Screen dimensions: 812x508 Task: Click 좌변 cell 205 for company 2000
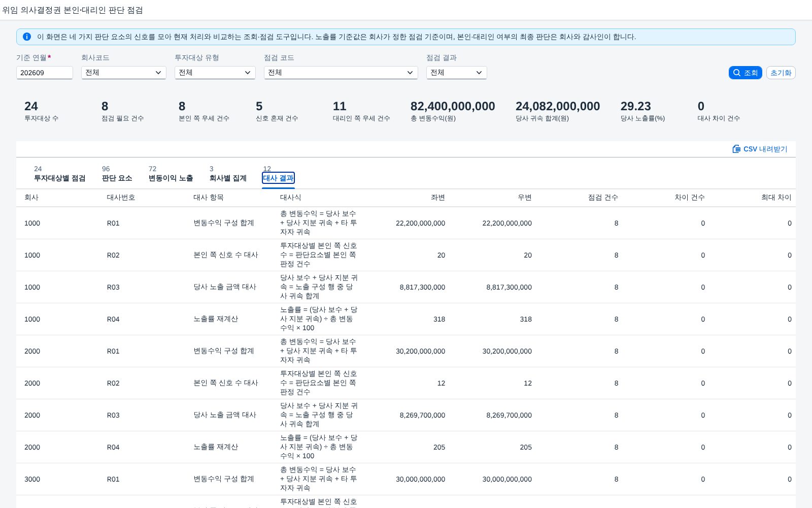tap(439, 447)
